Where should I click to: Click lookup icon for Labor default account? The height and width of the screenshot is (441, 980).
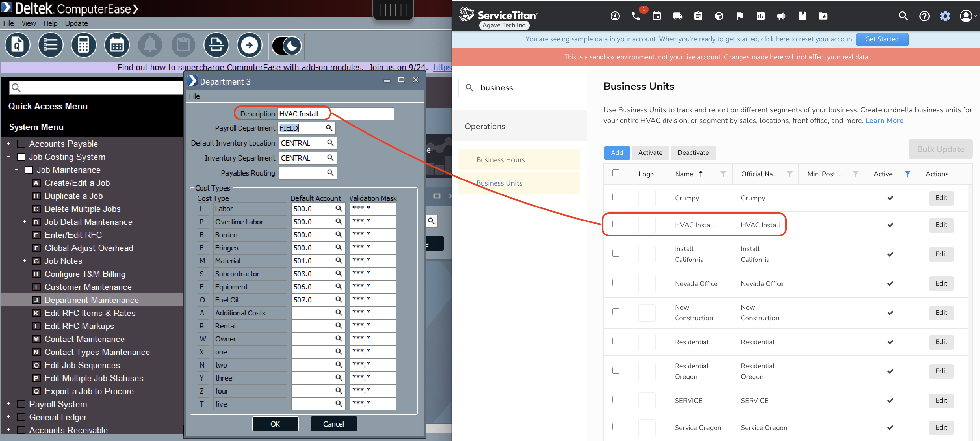coord(339,209)
